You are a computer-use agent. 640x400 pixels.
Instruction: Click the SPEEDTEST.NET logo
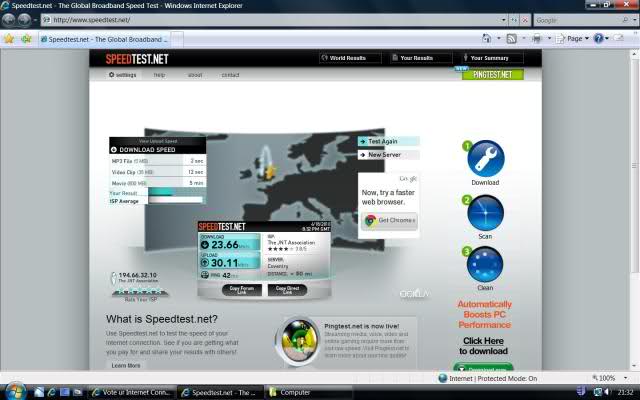point(137,59)
